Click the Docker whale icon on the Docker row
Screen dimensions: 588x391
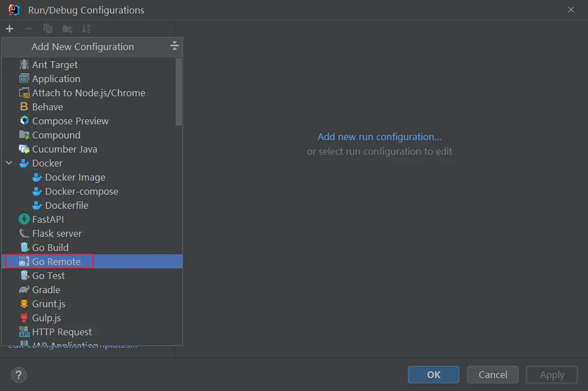pyautogui.click(x=24, y=163)
